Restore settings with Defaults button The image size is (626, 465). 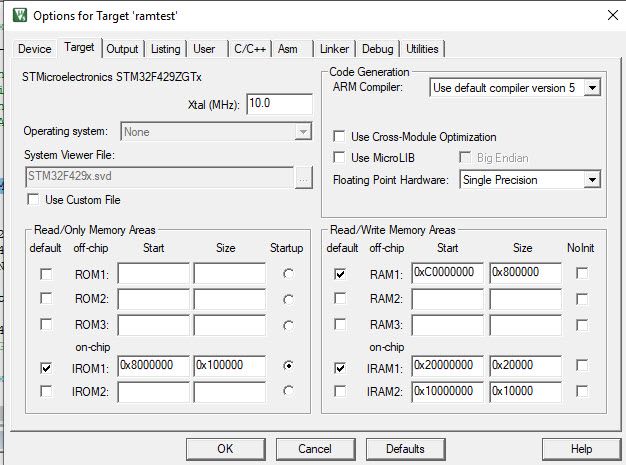405,449
